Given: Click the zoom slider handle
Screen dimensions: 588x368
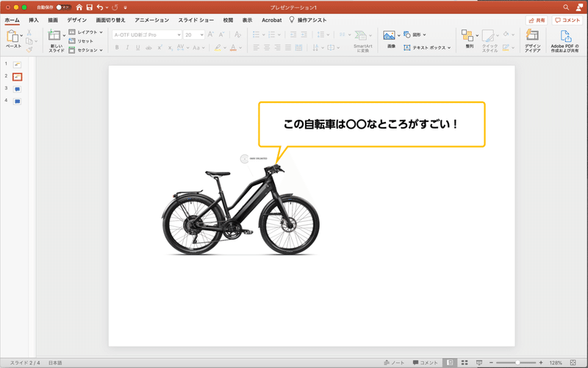Looking at the screenshot, I should tap(517, 362).
